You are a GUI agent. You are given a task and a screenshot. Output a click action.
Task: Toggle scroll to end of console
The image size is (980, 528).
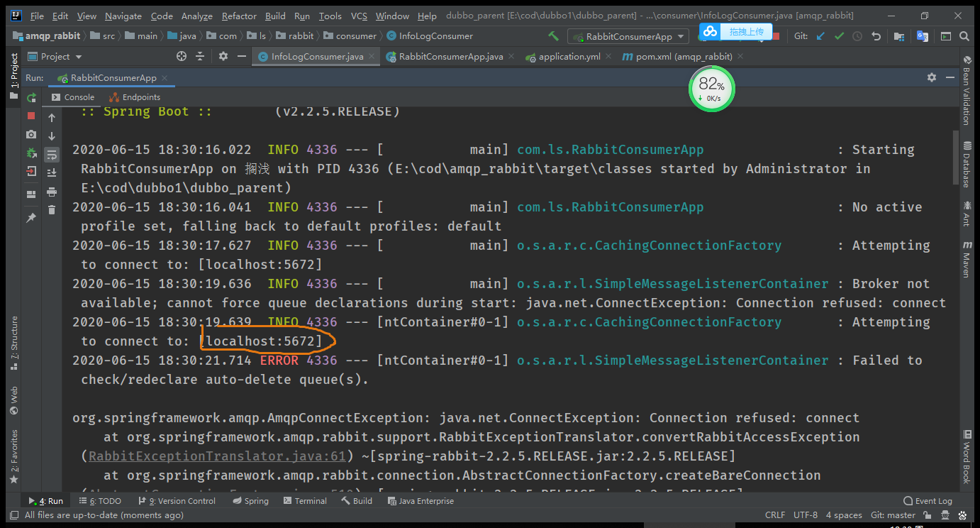(52, 173)
